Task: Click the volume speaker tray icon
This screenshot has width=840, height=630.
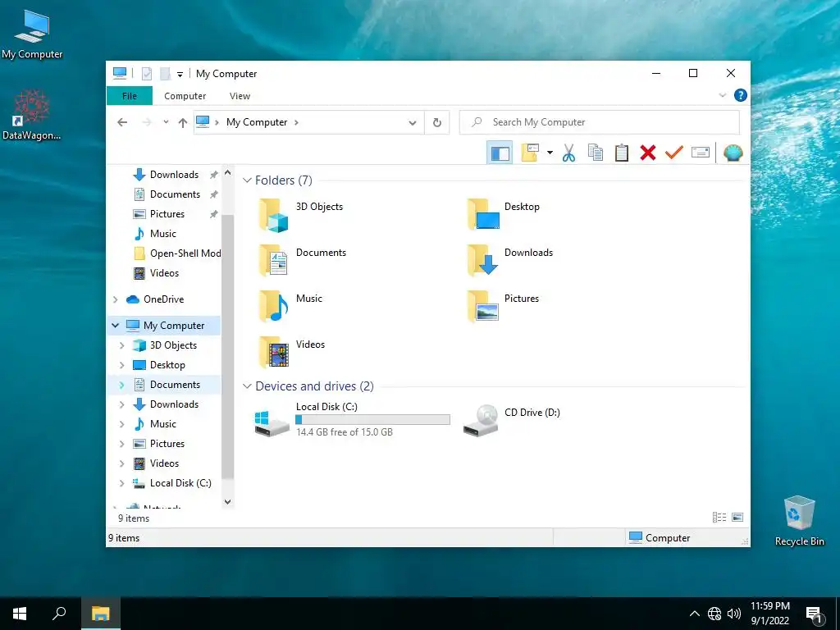Action: coord(734,614)
